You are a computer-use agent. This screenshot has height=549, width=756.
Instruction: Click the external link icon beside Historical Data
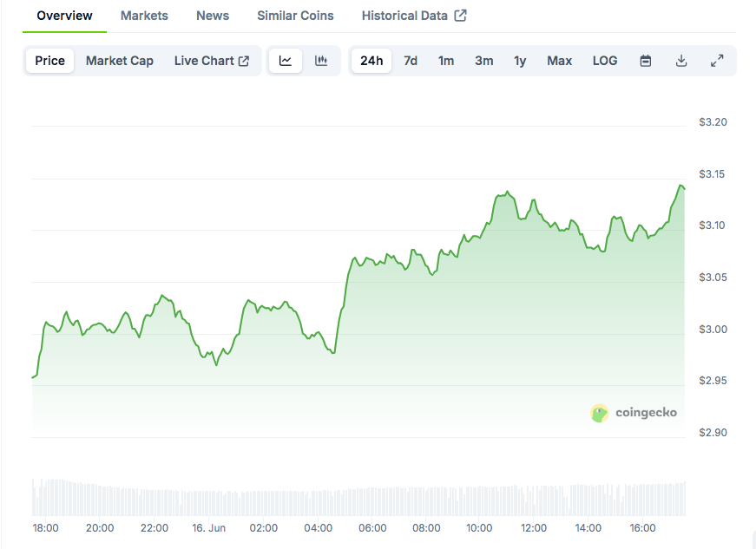pyautogui.click(x=461, y=16)
